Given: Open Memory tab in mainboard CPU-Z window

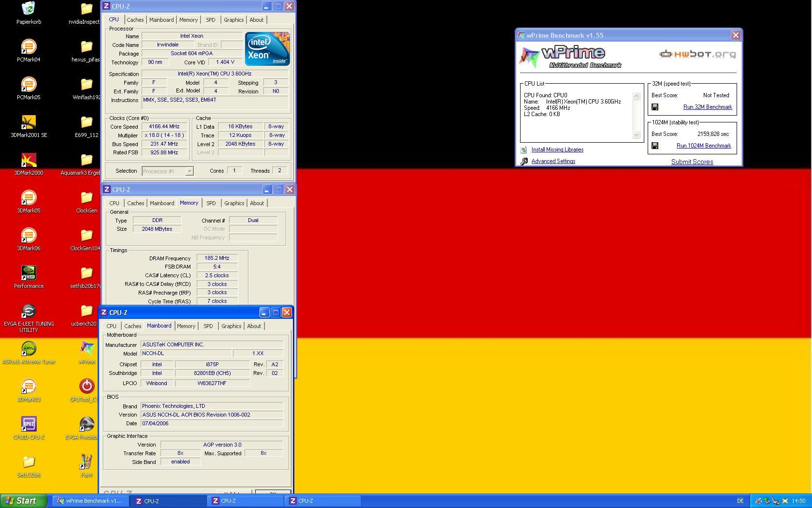Looking at the screenshot, I should click(186, 326).
